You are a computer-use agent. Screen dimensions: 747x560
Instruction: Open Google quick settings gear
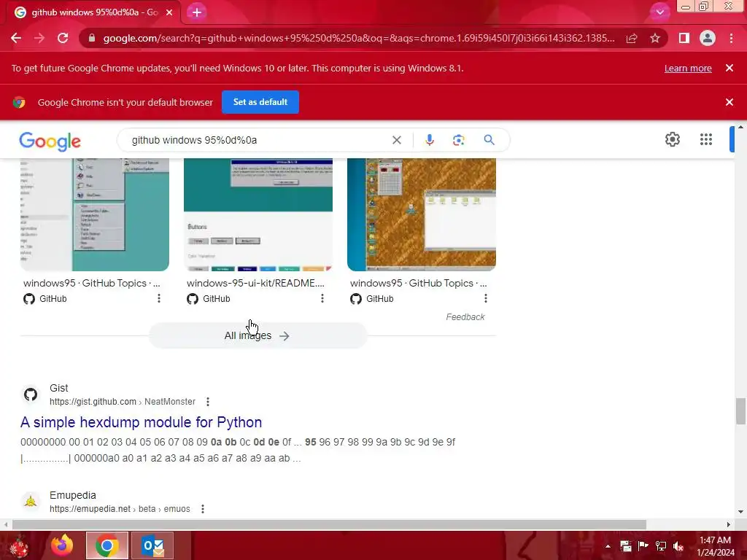tap(672, 139)
